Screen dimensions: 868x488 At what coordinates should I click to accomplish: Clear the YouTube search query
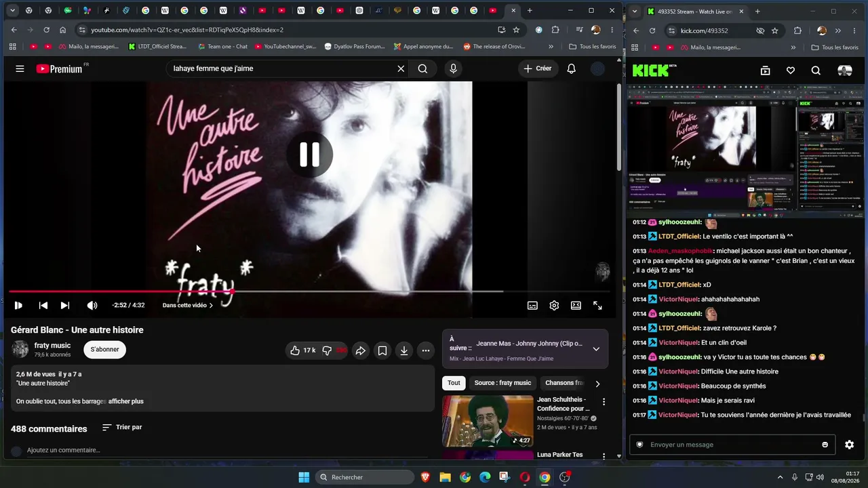401,68
